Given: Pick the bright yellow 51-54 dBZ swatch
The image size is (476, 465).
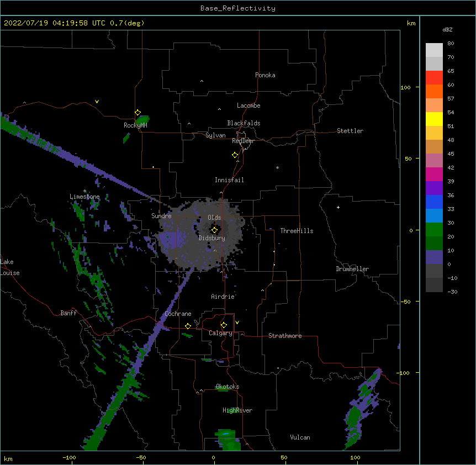Looking at the screenshot, I should [434, 119].
